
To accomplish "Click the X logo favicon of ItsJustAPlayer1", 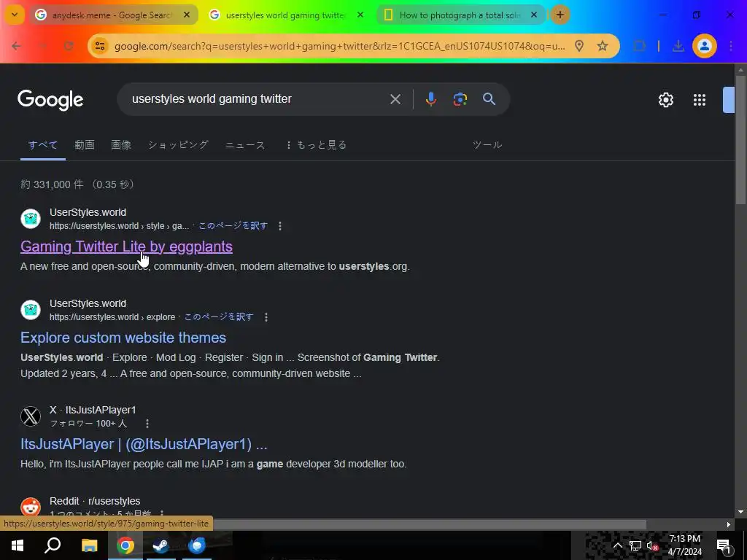I will coord(31,416).
